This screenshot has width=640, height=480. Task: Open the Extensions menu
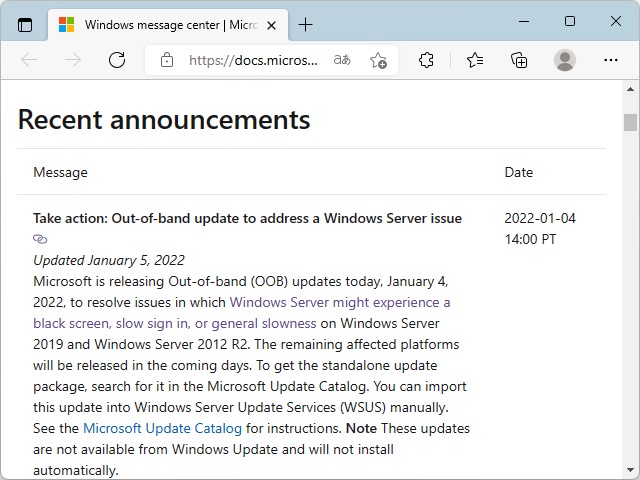pos(426,60)
